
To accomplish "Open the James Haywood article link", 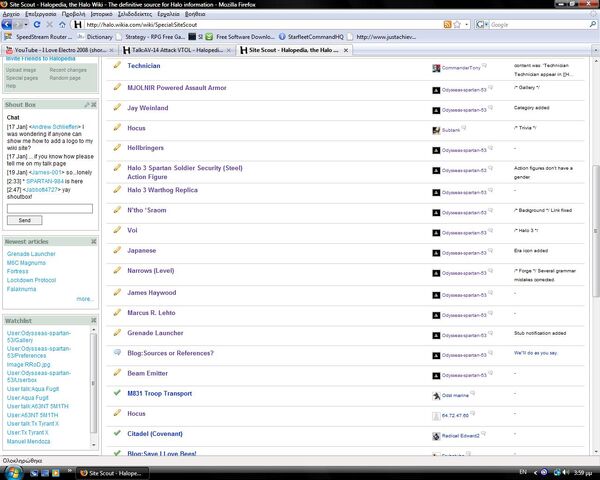I will point(152,292).
